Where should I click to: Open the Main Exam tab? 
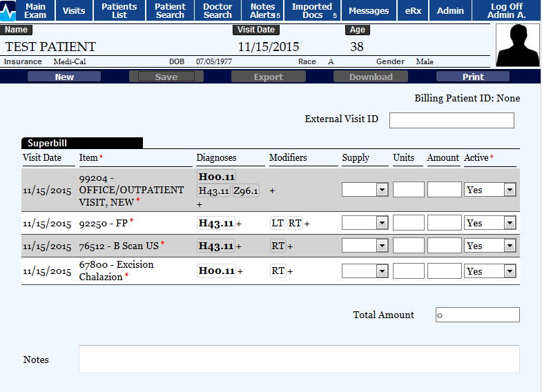point(35,11)
